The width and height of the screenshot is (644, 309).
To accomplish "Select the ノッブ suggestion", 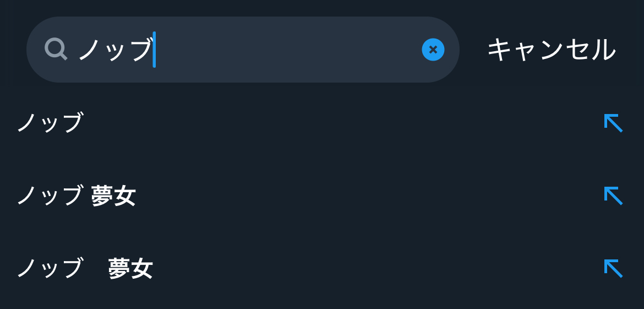I will 50,123.
